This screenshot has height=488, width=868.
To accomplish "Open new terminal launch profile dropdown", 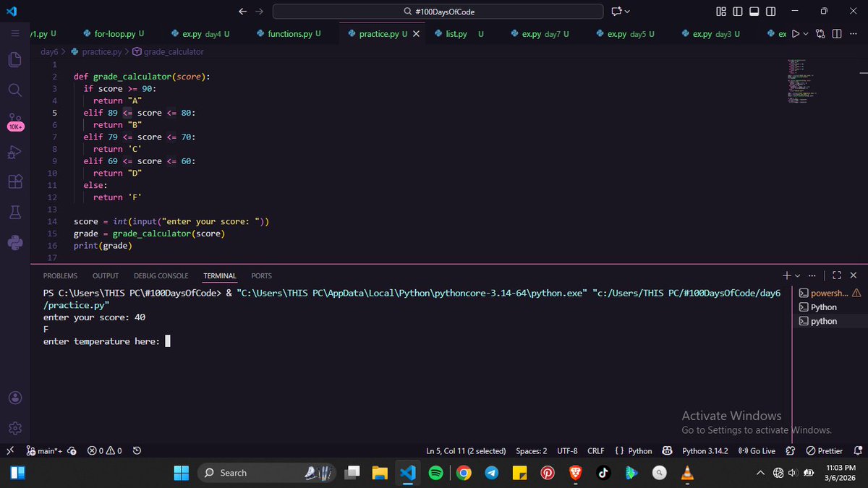I will tap(798, 275).
